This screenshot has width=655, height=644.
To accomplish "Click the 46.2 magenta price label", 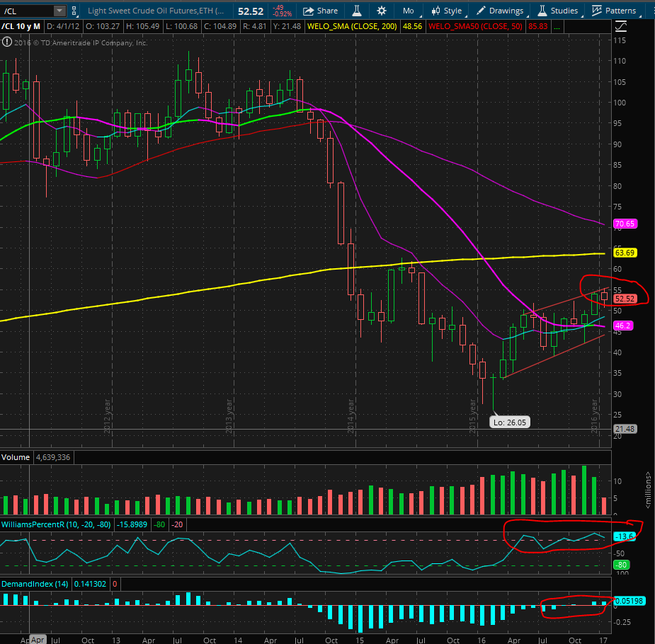I will point(623,326).
